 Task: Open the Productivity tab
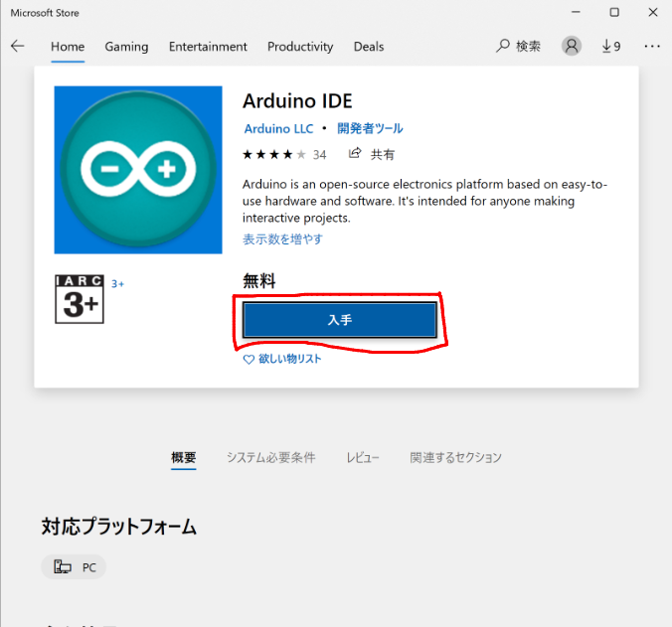[x=300, y=47]
